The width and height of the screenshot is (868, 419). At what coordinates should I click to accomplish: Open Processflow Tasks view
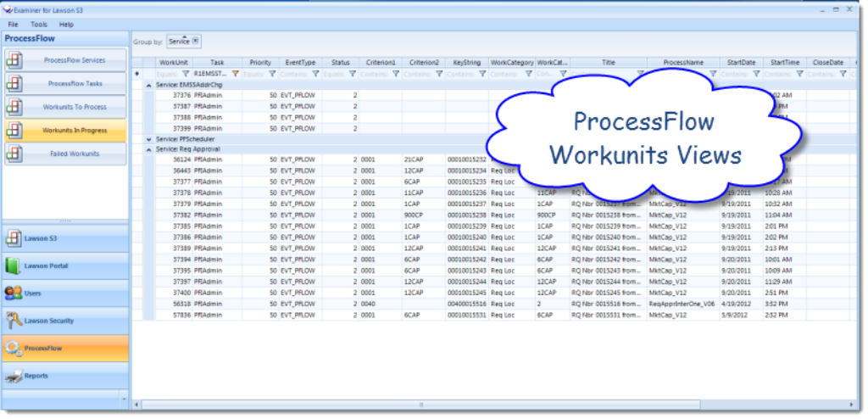coord(65,83)
